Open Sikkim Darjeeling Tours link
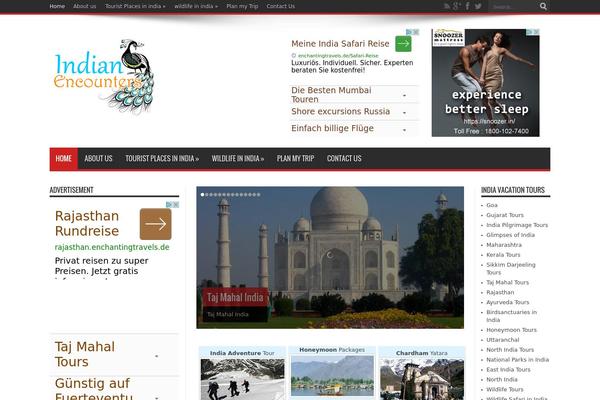 click(510, 269)
